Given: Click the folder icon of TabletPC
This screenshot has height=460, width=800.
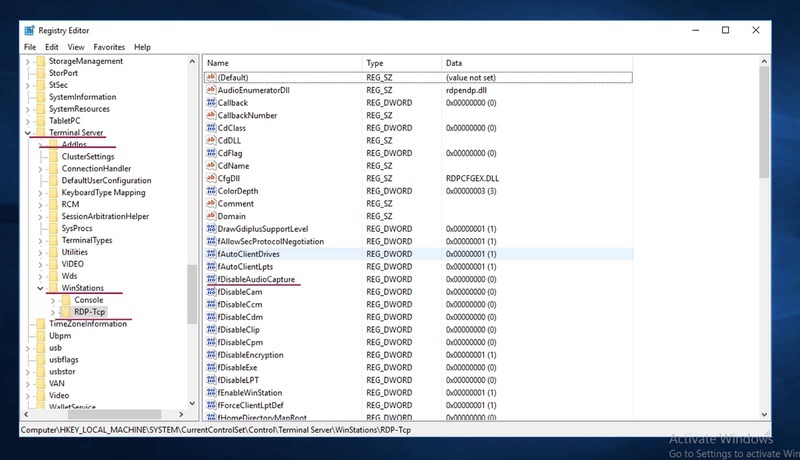Looking at the screenshot, I should 41,121.
